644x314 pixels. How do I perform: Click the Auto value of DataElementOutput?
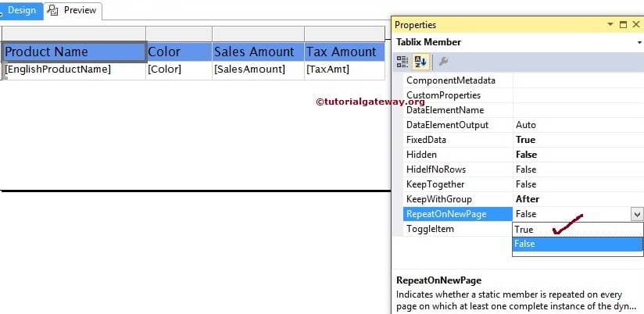point(526,125)
